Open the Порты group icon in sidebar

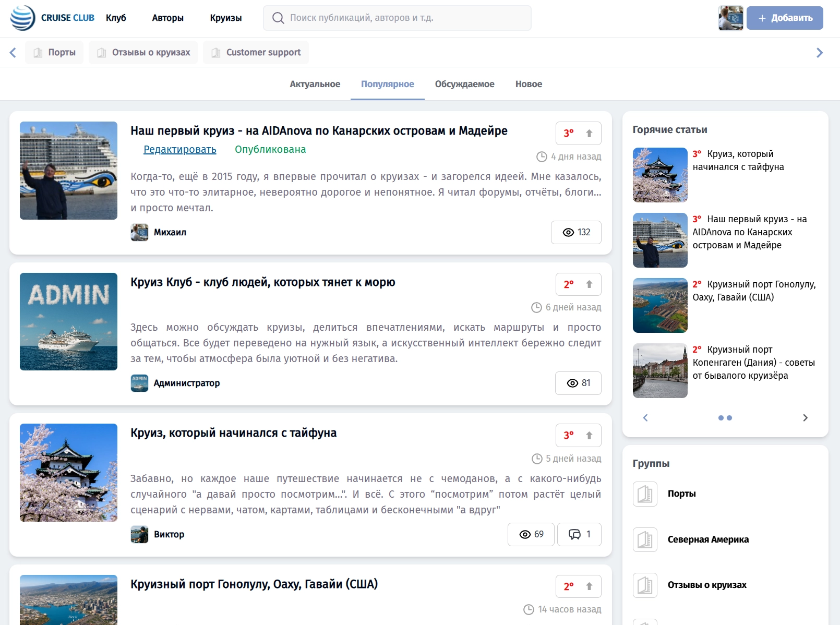(x=645, y=494)
